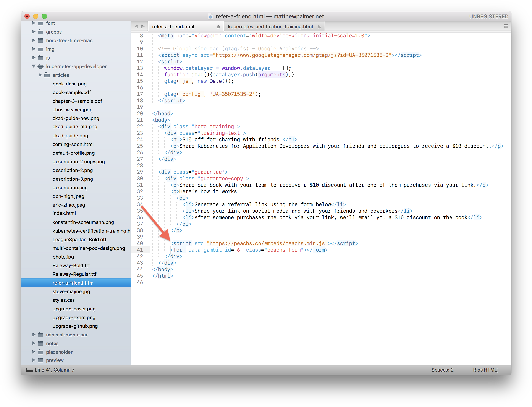Open ckad-guide-old.png
Viewport: 532px width, 407px height.
click(x=75, y=127)
